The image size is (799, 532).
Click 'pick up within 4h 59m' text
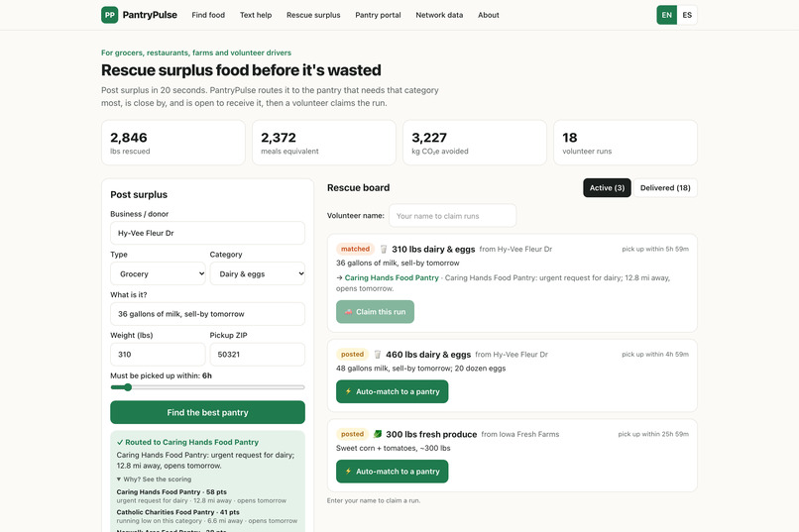[655, 355]
